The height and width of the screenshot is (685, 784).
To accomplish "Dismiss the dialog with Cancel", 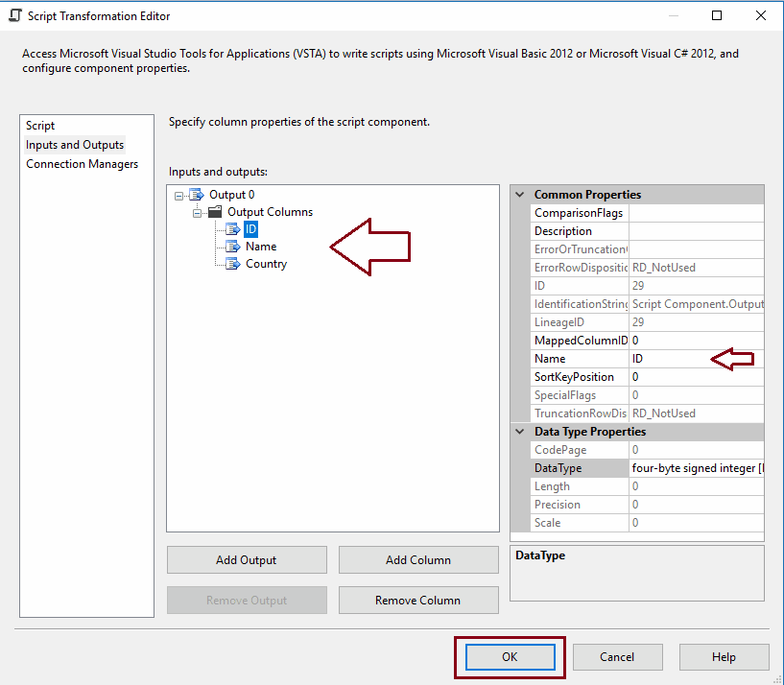I will (617, 656).
